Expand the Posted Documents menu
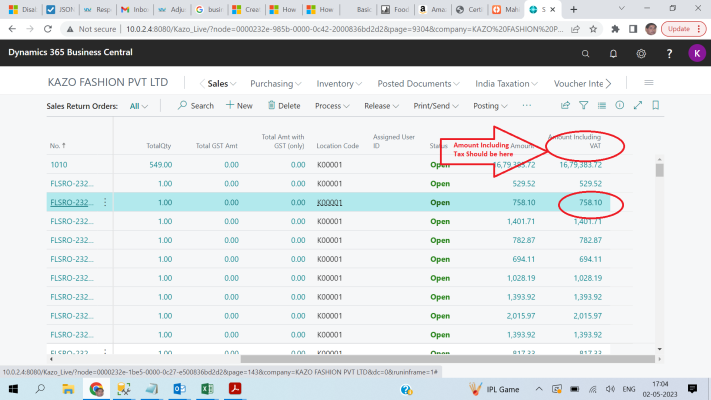The height and width of the screenshot is (400, 711). (x=419, y=83)
